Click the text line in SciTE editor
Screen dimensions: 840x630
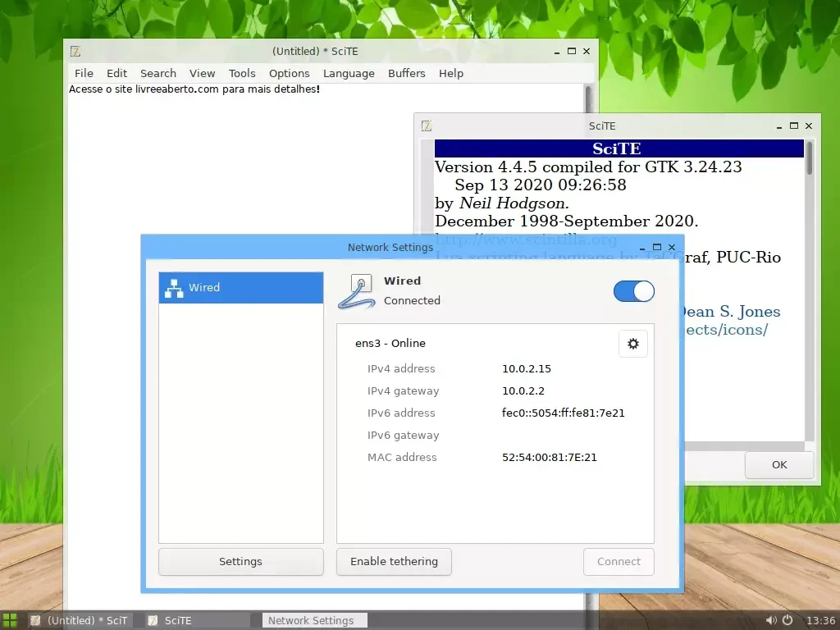(194, 89)
